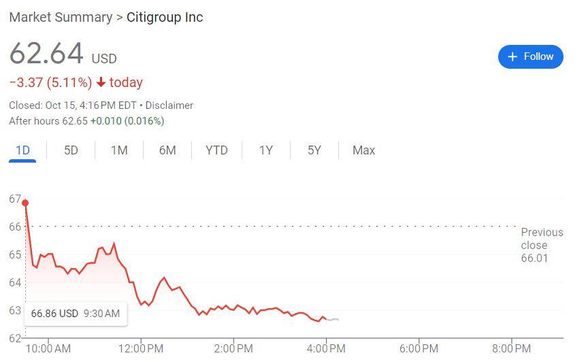Image resolution: width=588 pixels, height=364 pixels.
Task: Click the 66.86 USD tooltip
Action: pos(75,314)
